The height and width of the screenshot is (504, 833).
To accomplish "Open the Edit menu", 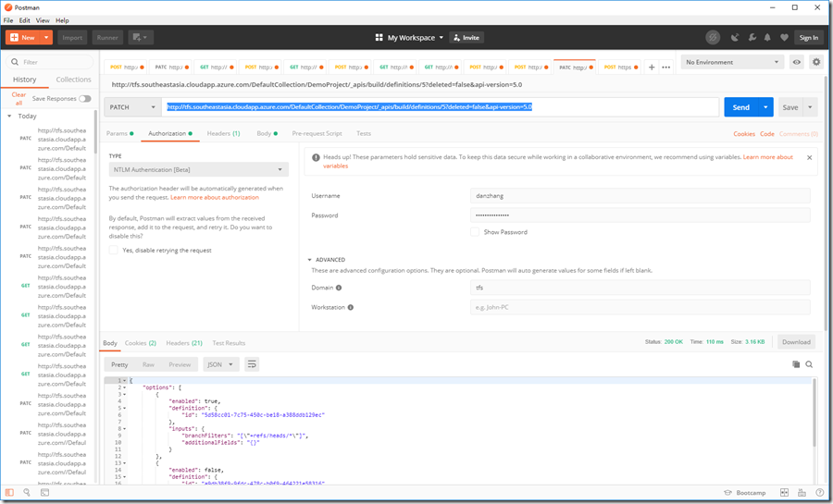I will coord(24,20).
